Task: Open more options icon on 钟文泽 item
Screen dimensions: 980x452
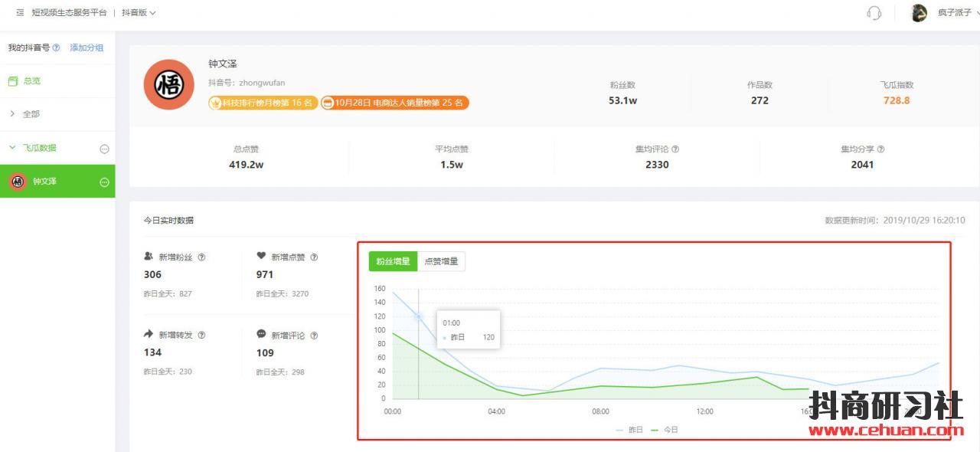Action: tap(105, 182)
